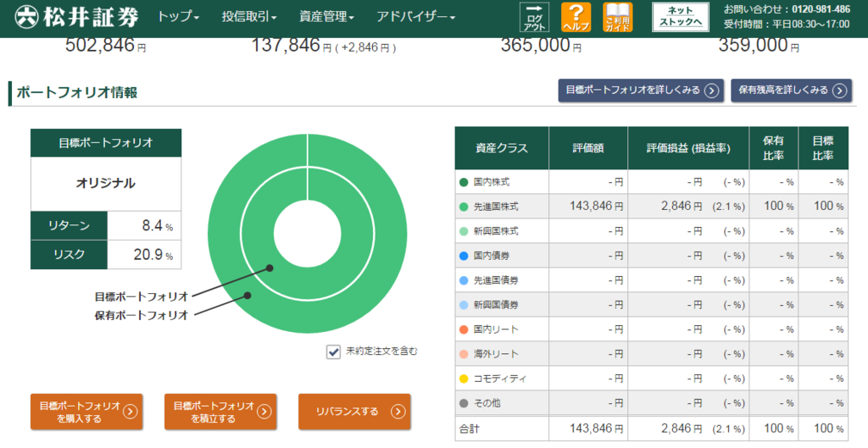Expand the 投信取引 menu
This screenshot has height=448, width=868.
(x=248, y=17)
